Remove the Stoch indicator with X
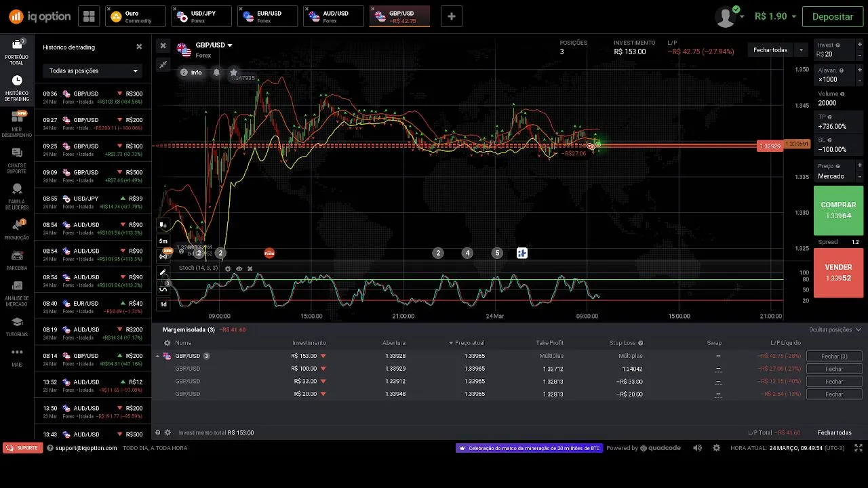The image size is (868, 488). pyautogui.click(x=250, y=268)
